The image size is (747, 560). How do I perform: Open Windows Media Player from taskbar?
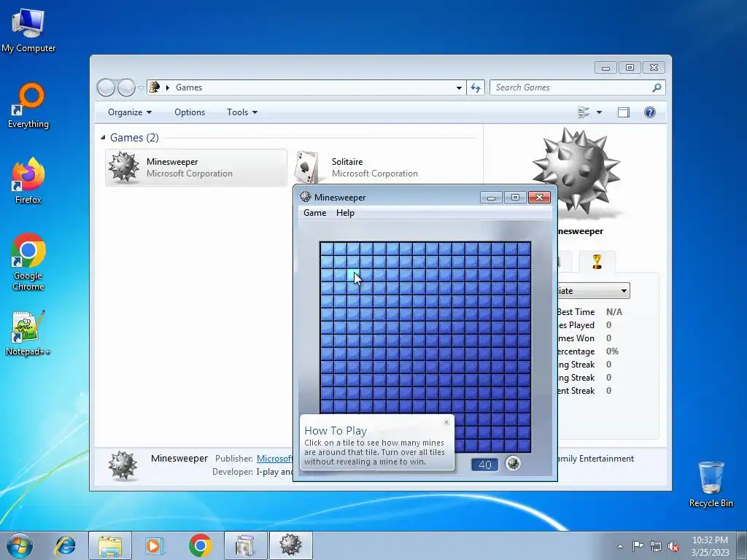point(154,545)
